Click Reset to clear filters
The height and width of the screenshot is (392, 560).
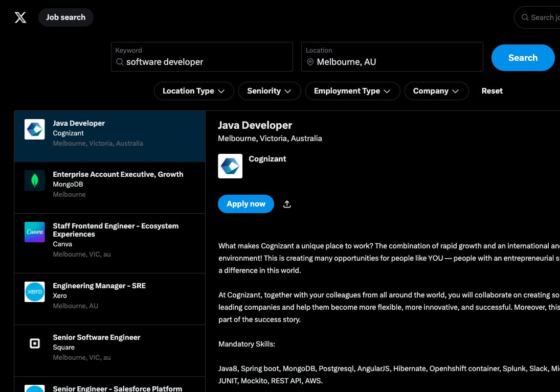click(492, 91)
